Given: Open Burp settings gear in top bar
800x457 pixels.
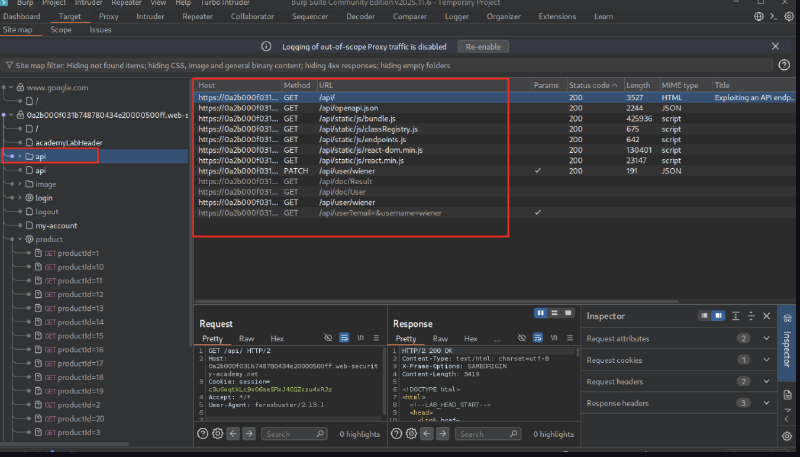Looking at the screenshot, I should [x=789, y=16].
